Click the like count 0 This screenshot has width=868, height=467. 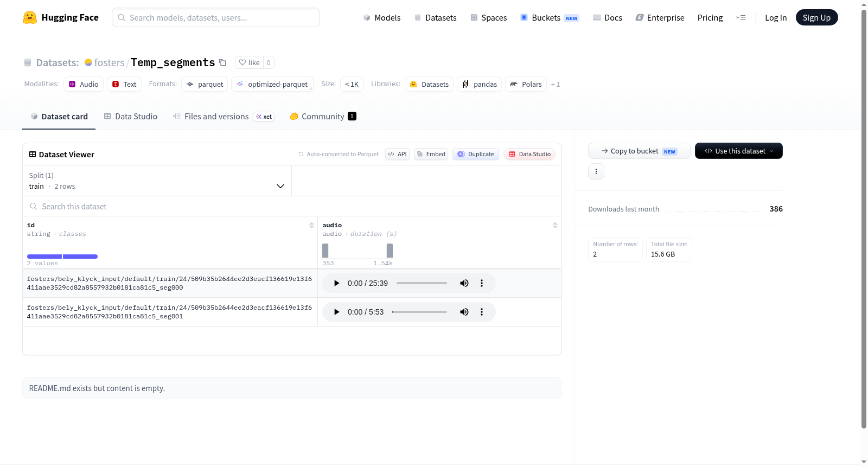point(269,62)
